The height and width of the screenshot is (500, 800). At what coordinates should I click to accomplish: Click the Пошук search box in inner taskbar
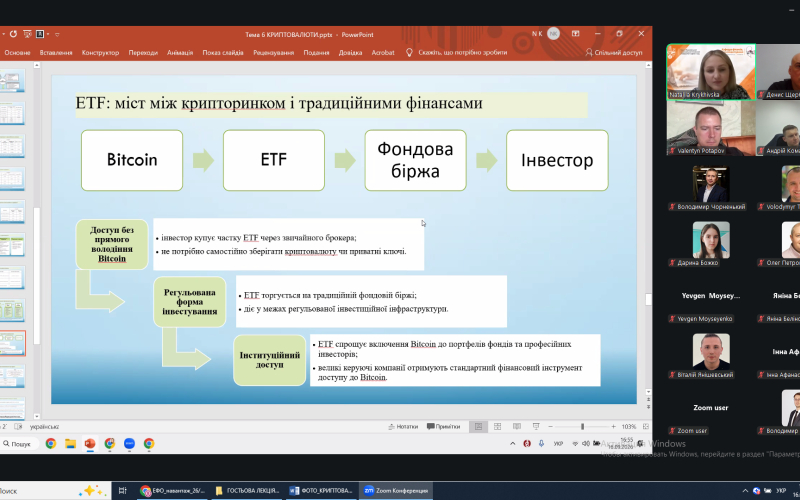(20, 444)
